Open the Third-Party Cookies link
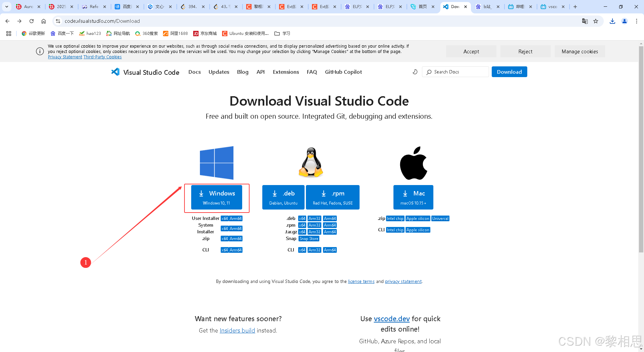Screen dimensions: 644x352 coord(103,57)
